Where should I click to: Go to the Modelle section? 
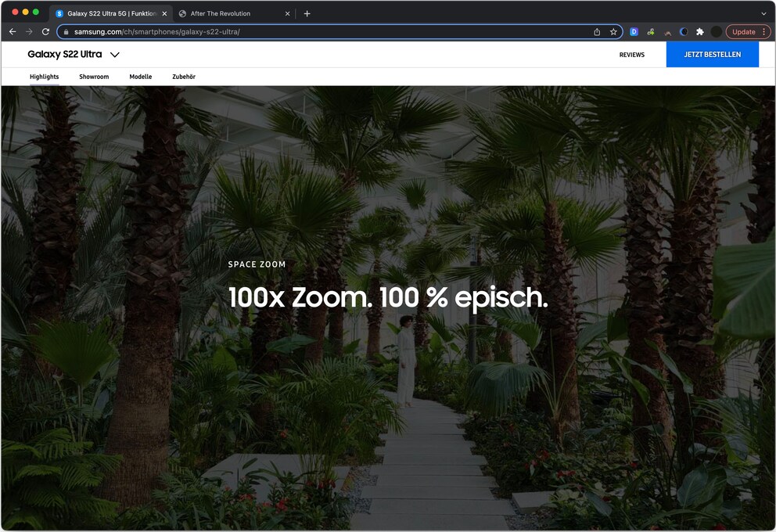[x=141, y=77]
